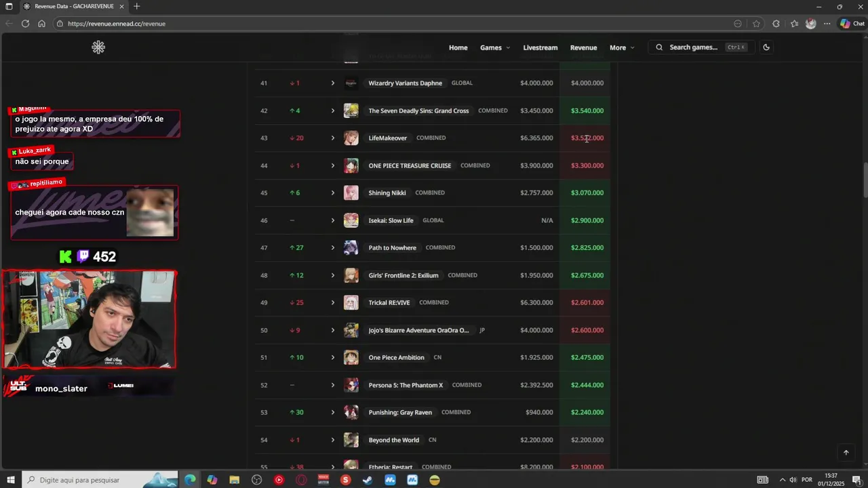868x488 pixels.
Task: Click the rank change value 27
Action: pos(300,248)
